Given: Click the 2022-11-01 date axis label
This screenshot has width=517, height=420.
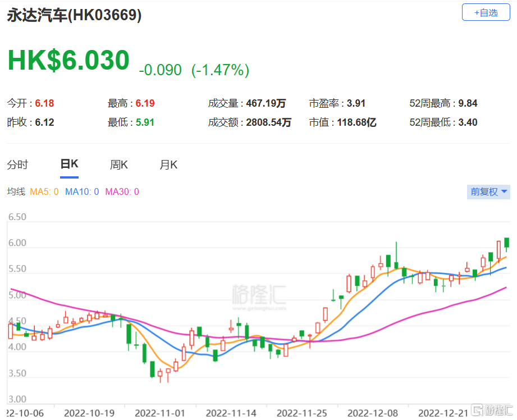Looking at the screenshot, I should point(160,413).
